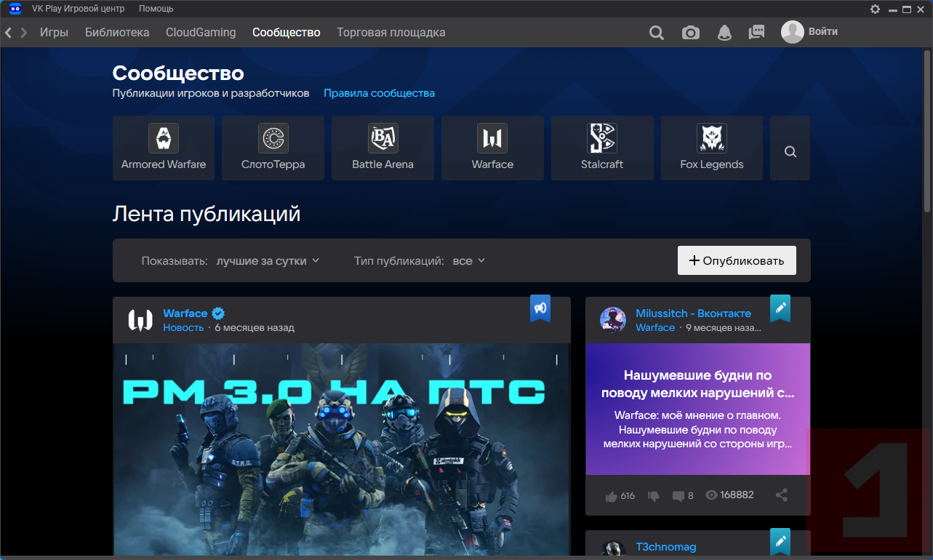Open the Fox Legends community tile
Viewport: 933px width, 560px height.
point(712,148)
